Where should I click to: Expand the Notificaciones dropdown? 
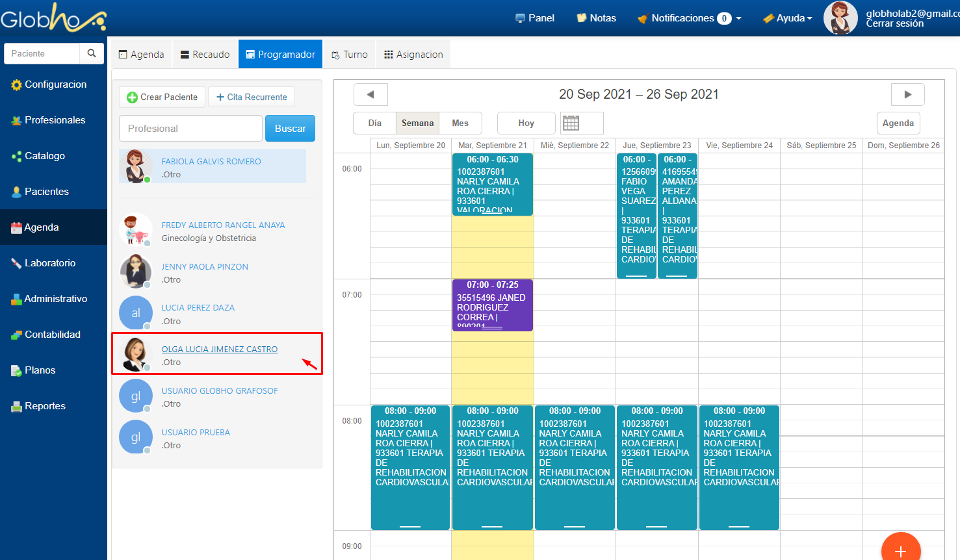pyautogui.click(x=690, y=18)
